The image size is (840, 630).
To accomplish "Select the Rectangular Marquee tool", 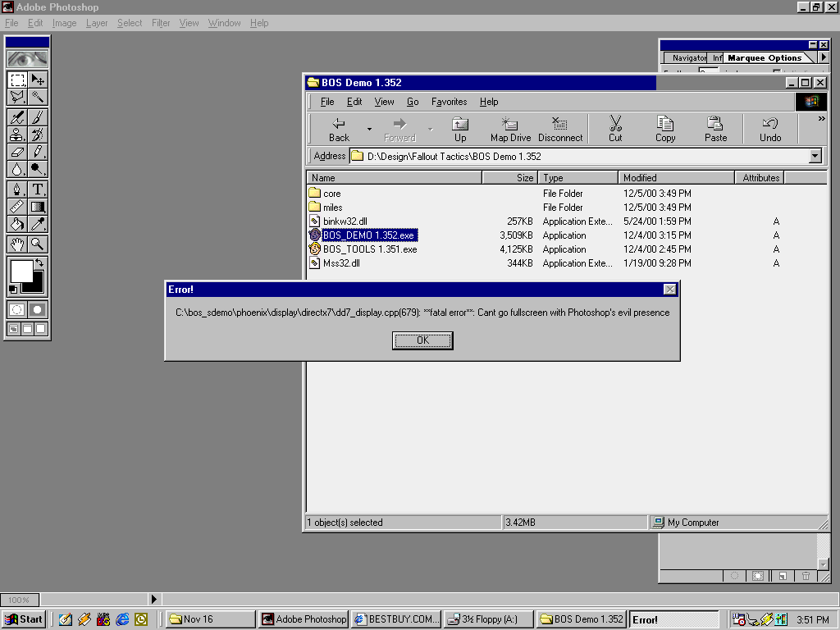I will click(18, 80).
